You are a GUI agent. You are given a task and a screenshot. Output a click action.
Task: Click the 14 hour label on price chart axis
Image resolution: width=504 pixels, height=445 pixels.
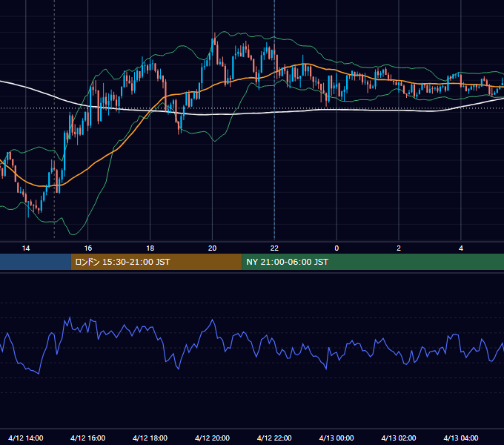pos(26,248)
